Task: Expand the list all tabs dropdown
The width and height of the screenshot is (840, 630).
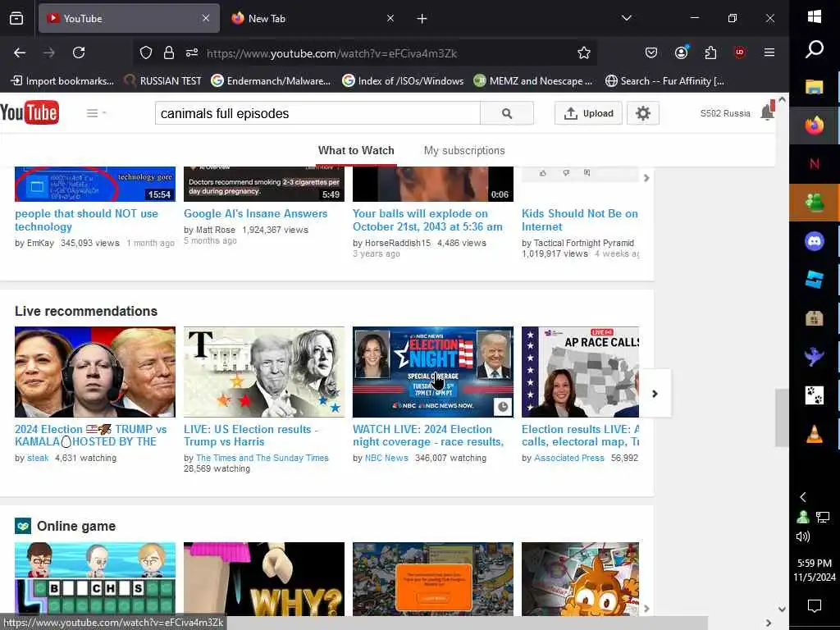Action: [x=626, y=18]
